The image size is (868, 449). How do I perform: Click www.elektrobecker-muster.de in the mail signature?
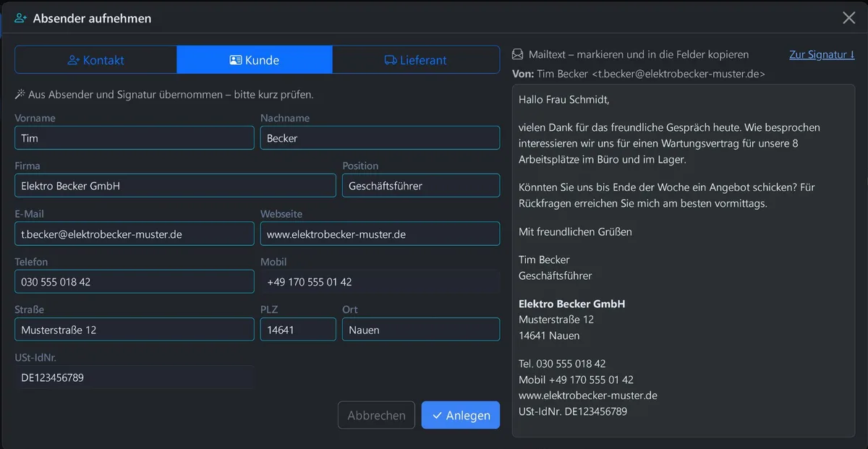tap(588, 395)
